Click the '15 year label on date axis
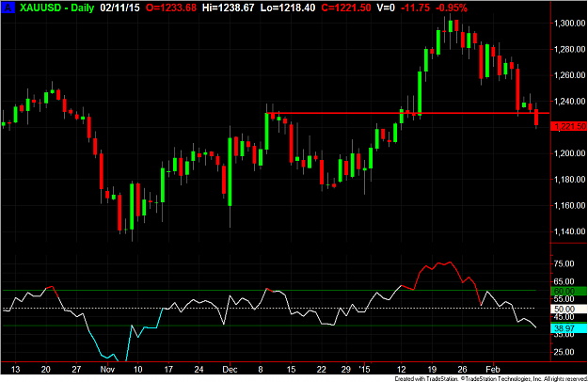 click(x=364, y=369)
